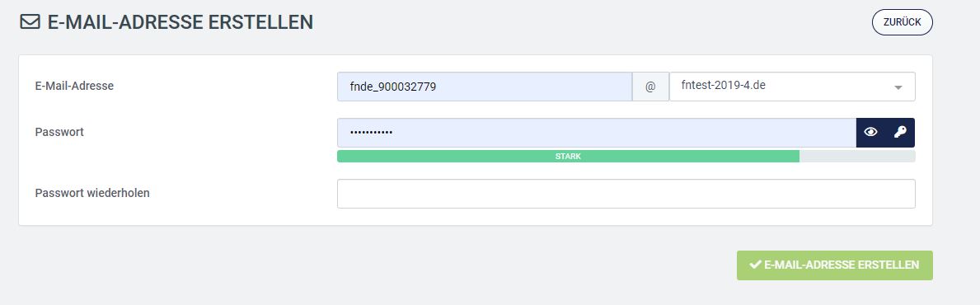This screenshot has width=980, height=305.
Task: Click into the masked Passwort field
Action: 596,133
